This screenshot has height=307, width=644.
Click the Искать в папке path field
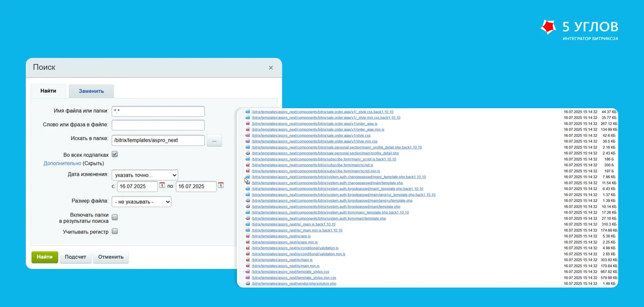158,140
